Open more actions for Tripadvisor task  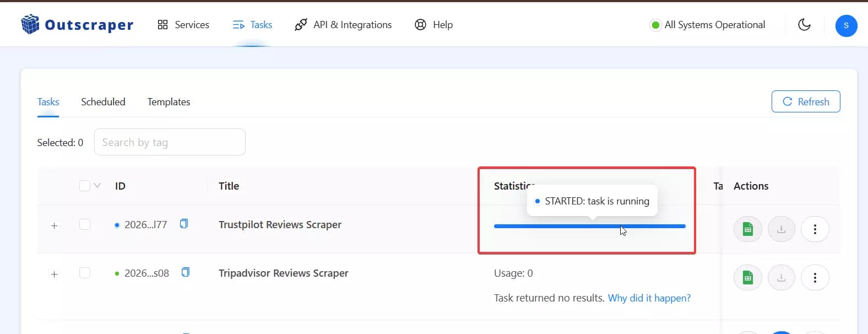tap(815, 278)
